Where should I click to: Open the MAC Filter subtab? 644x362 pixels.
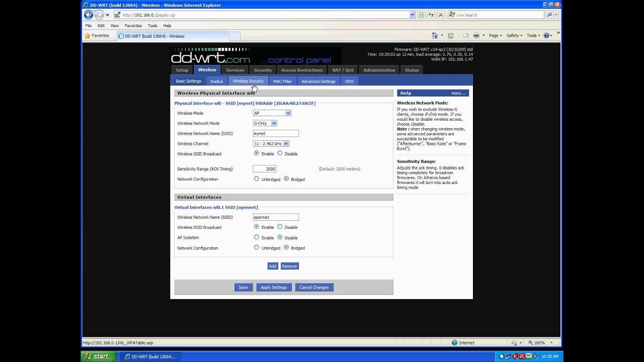tap(282, 81)
